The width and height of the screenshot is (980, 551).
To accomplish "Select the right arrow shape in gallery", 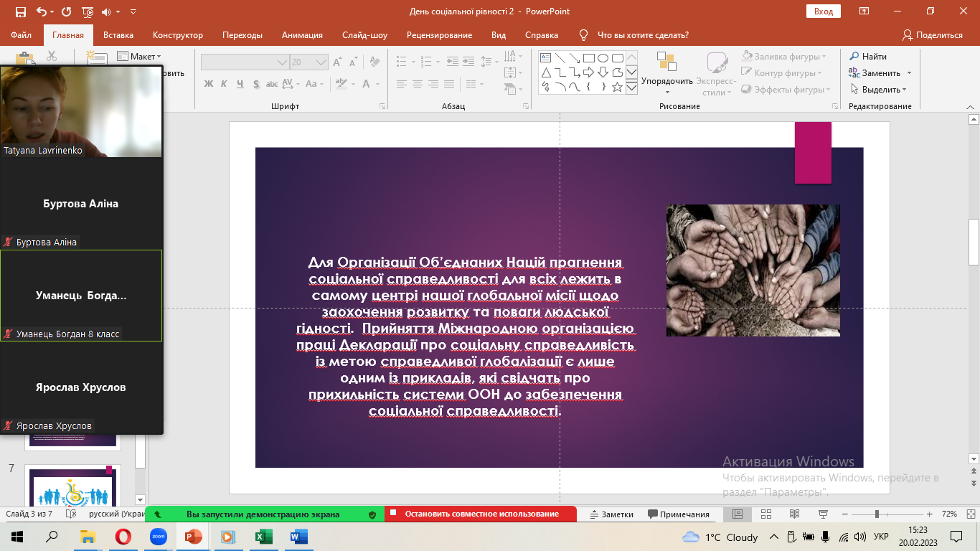I will [588, 72].
